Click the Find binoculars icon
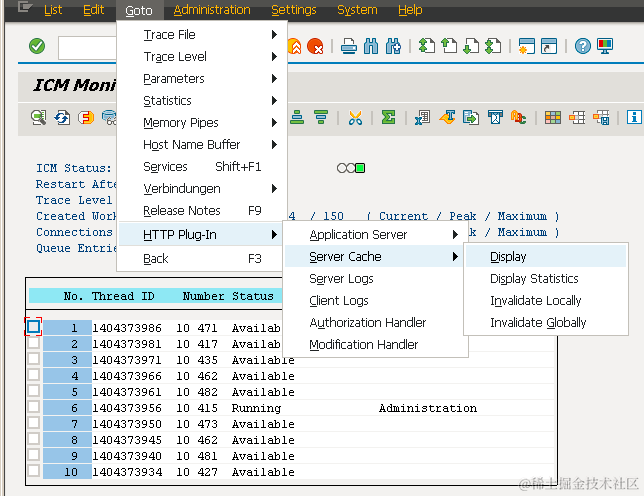Viewport: 644px width, 496px height. [371, 46]
